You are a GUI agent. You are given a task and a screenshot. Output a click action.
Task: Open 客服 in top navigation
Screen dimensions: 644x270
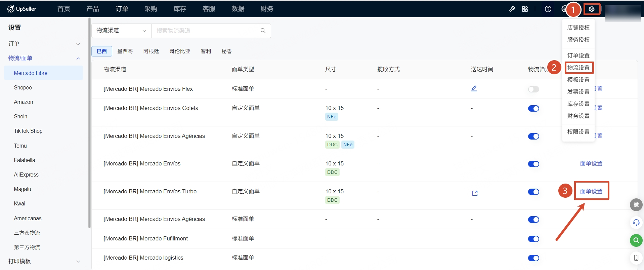click(x=209, y=9)
